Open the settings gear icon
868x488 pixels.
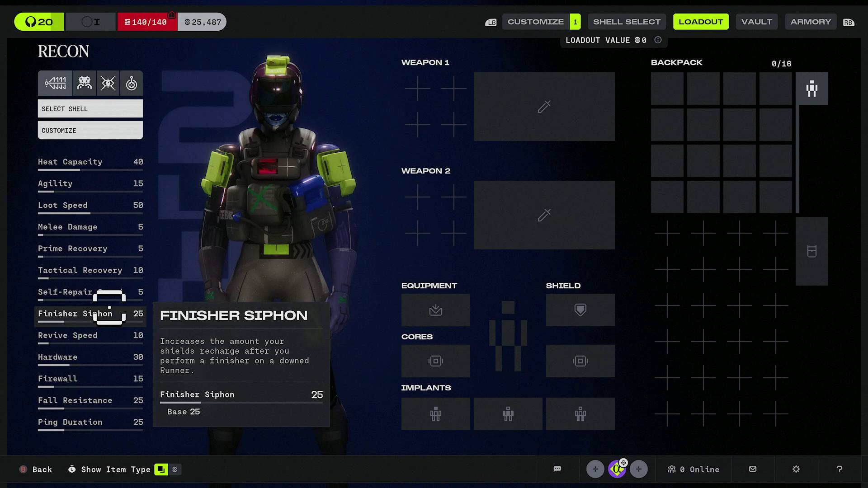click(x=796, y=469)
